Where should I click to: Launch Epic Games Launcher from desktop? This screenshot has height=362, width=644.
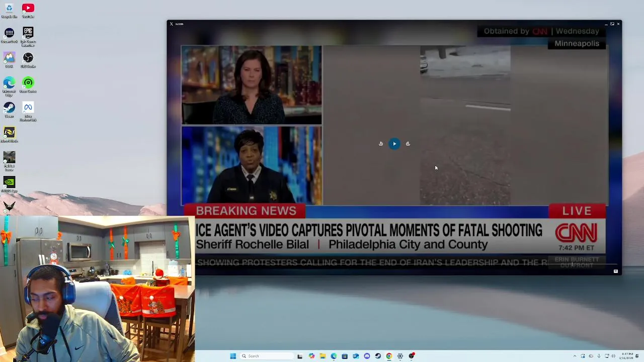coord(28,35)
